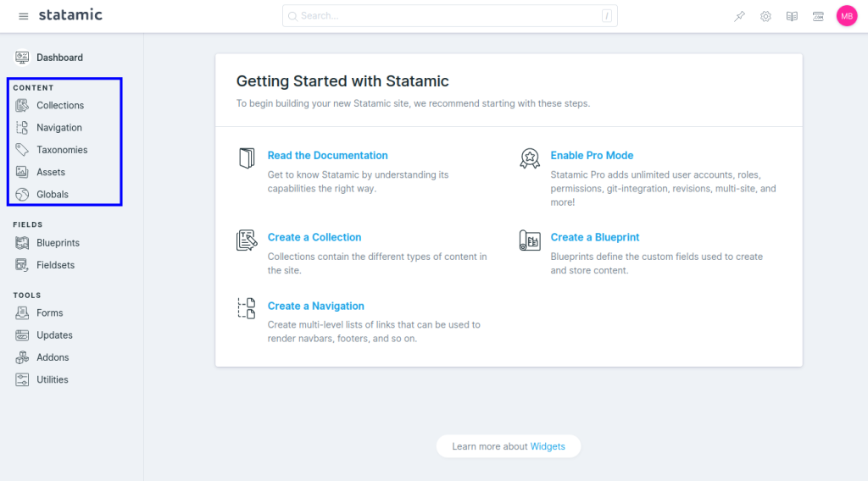Viewport: 868px width, 481px height.
Task: Click the Utilities icon
Action: click(x=22, y=380)
